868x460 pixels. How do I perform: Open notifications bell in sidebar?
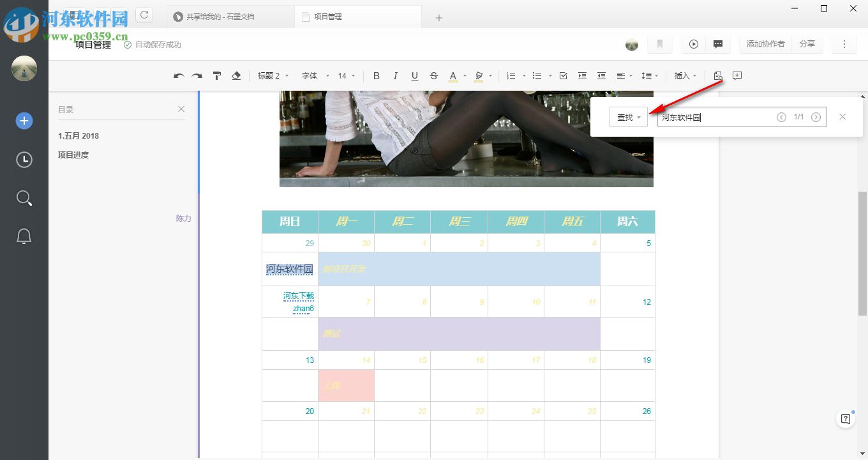coord(24,236)
